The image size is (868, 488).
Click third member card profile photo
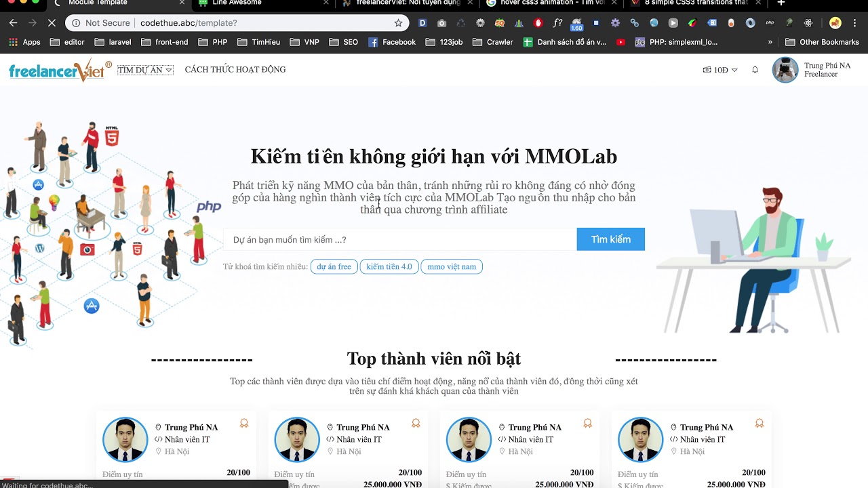pos(469,439)
